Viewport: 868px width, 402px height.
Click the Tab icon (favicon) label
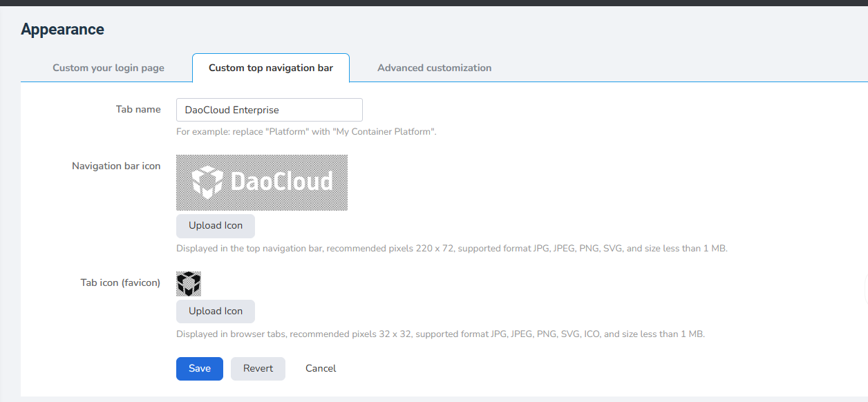tap(120, 283)
